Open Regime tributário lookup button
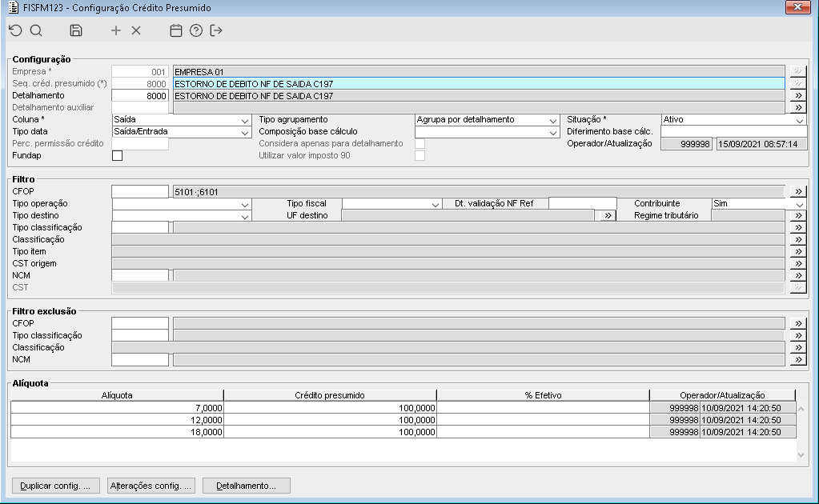819x504 pixels. (x=798, y=215)
